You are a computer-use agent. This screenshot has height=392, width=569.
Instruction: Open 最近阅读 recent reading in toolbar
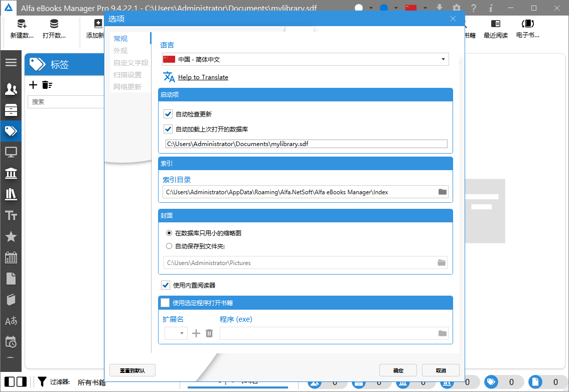[496, 29]
